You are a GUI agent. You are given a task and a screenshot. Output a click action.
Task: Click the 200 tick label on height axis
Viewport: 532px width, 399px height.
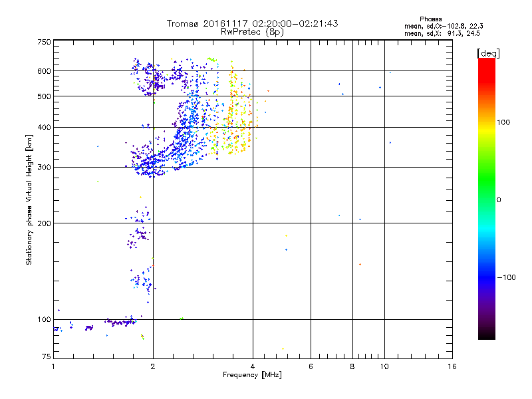point(44,223)
